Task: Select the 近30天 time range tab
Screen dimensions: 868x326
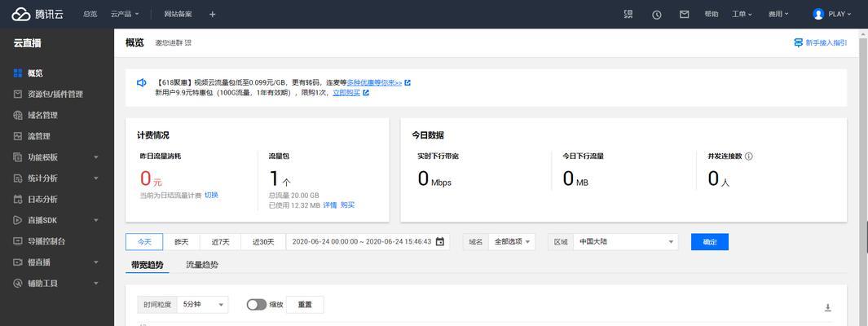Action: pos(263,242)
